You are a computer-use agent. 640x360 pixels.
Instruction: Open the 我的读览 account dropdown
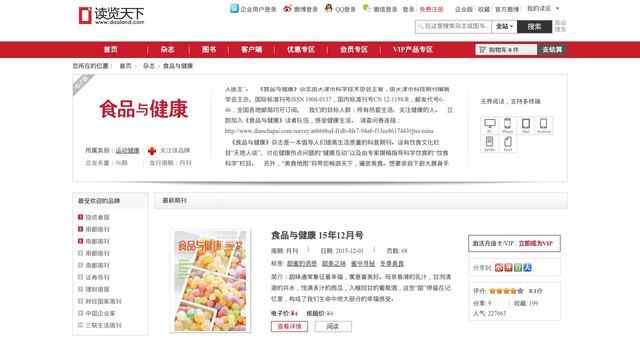tap(543, 9)
